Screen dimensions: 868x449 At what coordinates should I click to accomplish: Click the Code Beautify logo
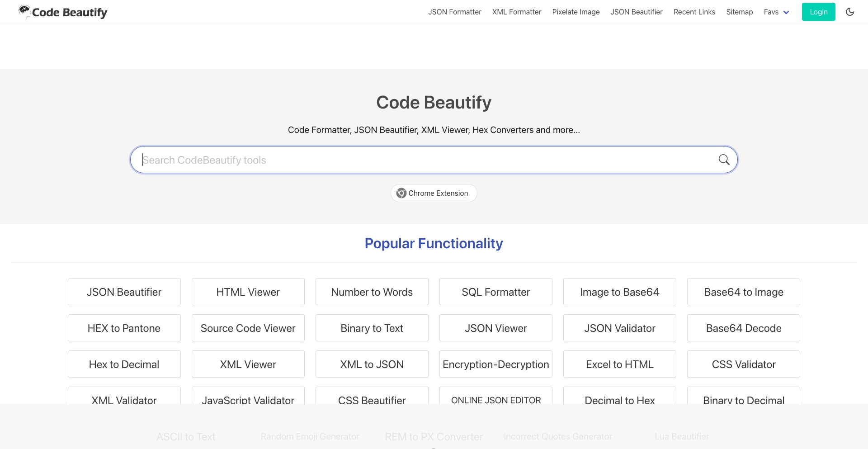tap(62, 12)
